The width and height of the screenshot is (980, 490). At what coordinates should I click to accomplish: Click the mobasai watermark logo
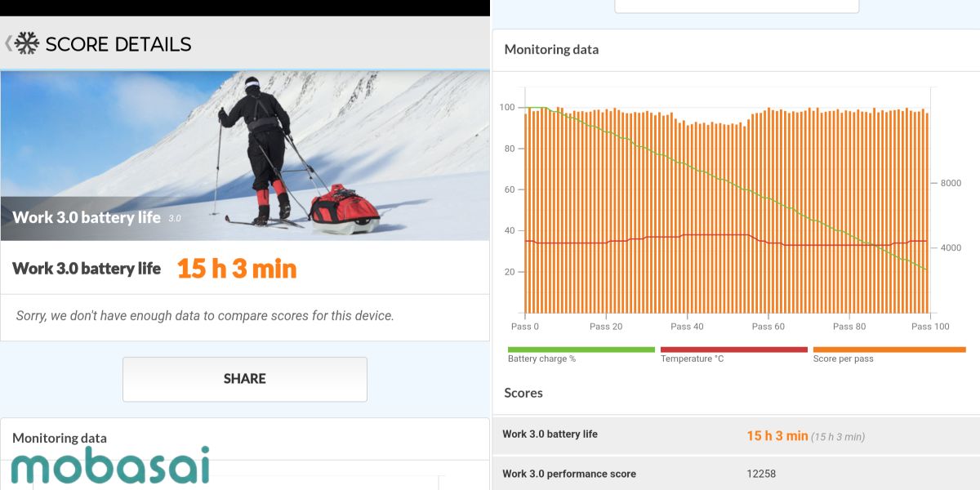(110, 466)
